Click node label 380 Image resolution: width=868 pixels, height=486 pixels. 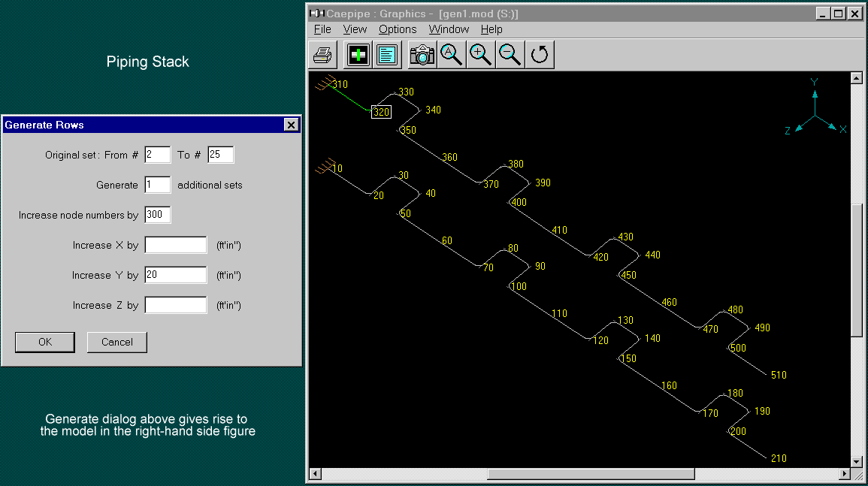(516, 164)
